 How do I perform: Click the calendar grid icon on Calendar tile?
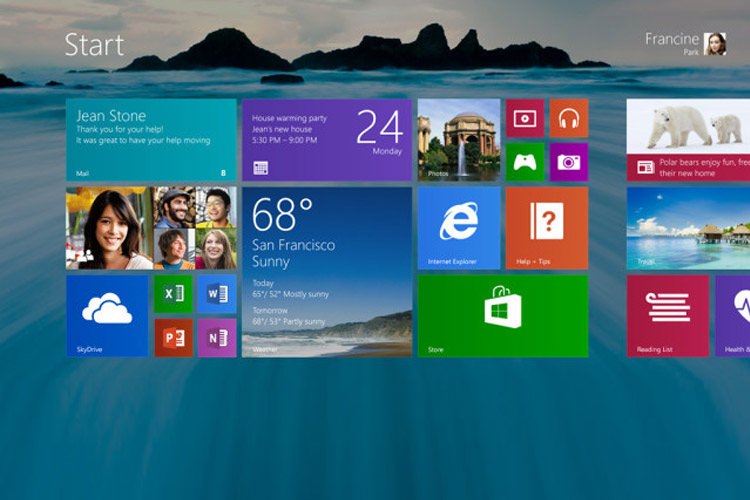[x=261, y=167]
